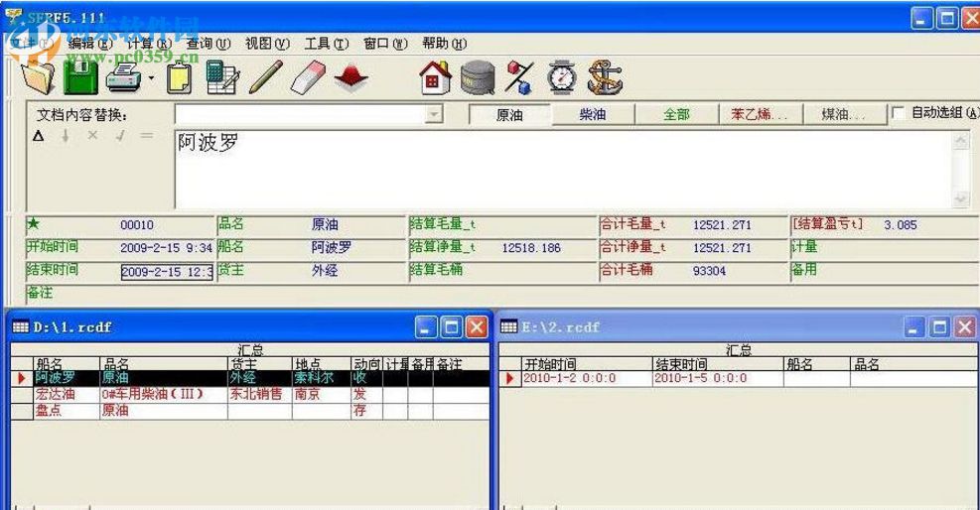Viewport: 980px width, 510px height.
Task: Open the 视图(V) menu
Action: [267, 44]
